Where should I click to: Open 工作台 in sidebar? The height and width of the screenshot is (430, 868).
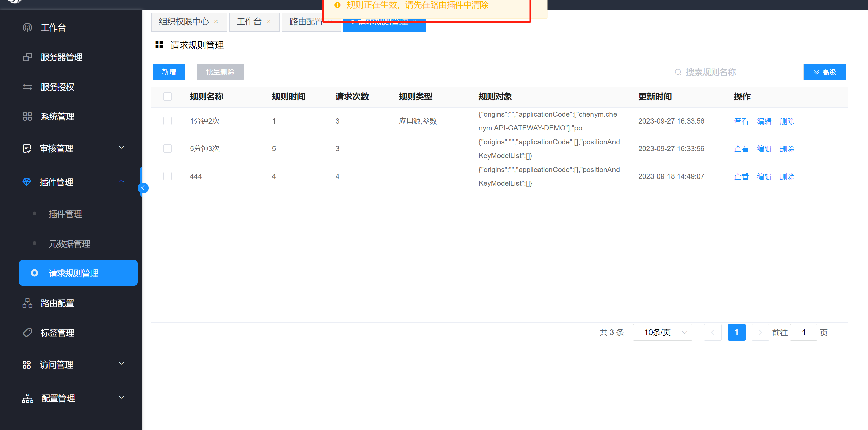[53, 27]
